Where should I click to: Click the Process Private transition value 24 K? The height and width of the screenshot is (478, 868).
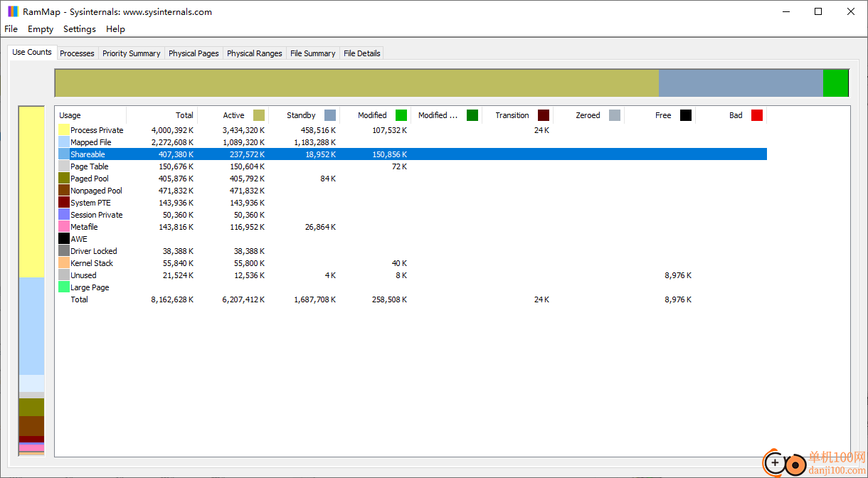coord(541,130)
